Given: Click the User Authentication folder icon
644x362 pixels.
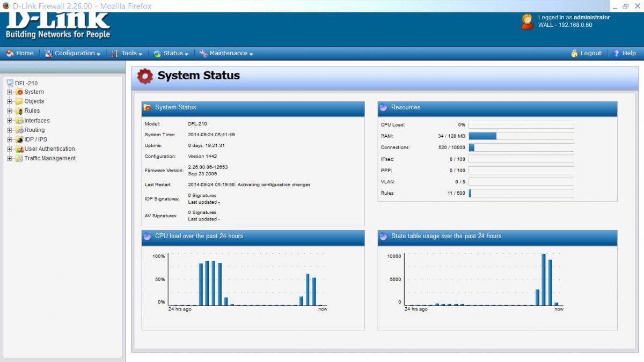Looking at the screenshot, I should [x=19, y=149].
